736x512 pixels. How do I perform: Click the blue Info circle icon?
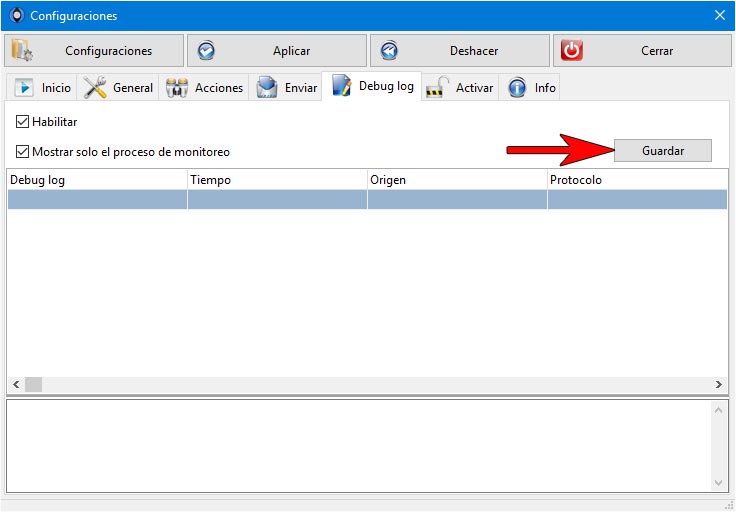[x=517, y=87]
